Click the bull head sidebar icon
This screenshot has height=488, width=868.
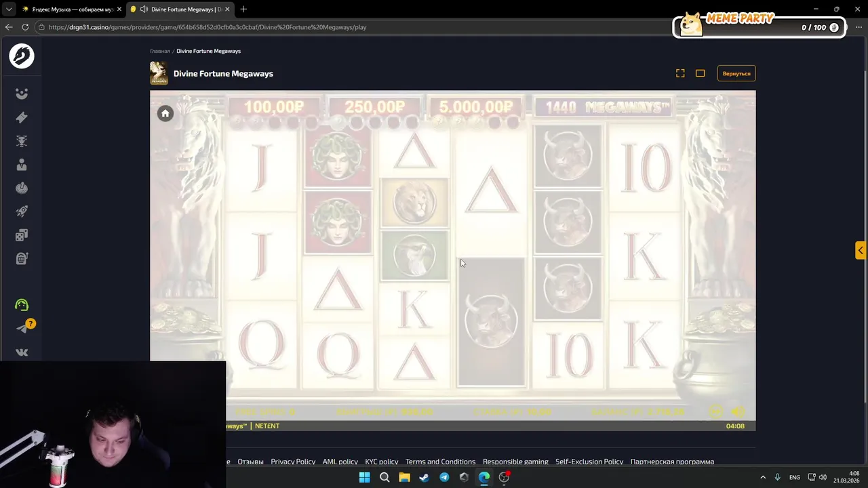(22, 141)
